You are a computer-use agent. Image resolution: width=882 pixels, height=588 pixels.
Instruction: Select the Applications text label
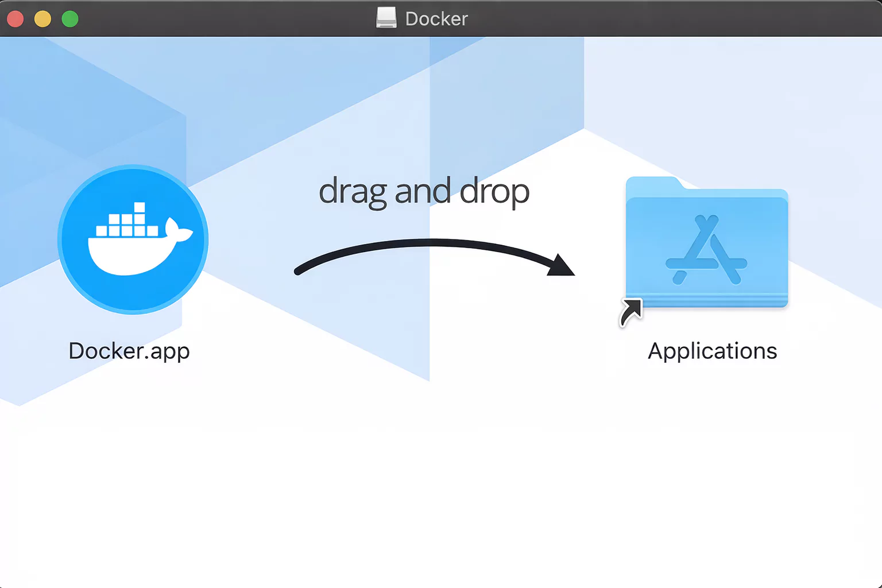(712, 351)
